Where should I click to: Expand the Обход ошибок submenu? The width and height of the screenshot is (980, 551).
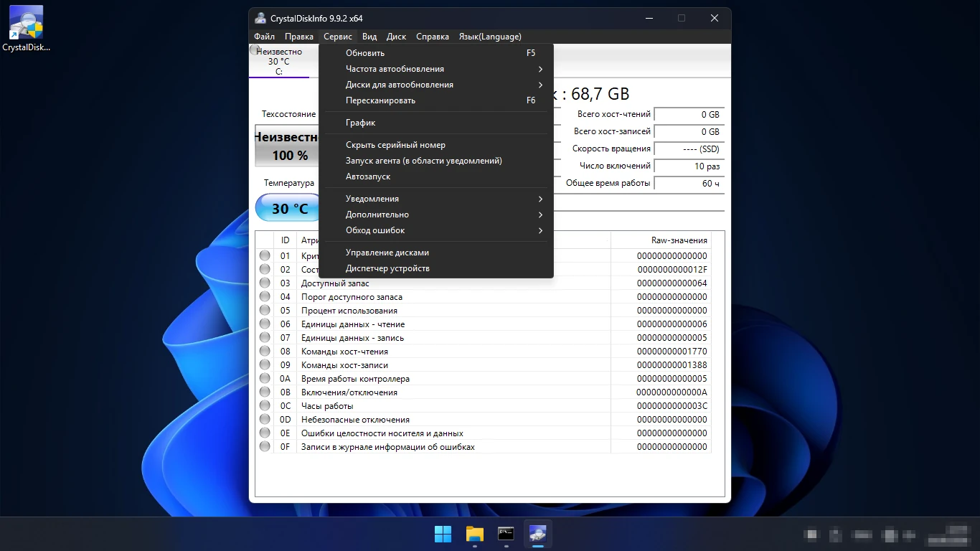[435, 230]
